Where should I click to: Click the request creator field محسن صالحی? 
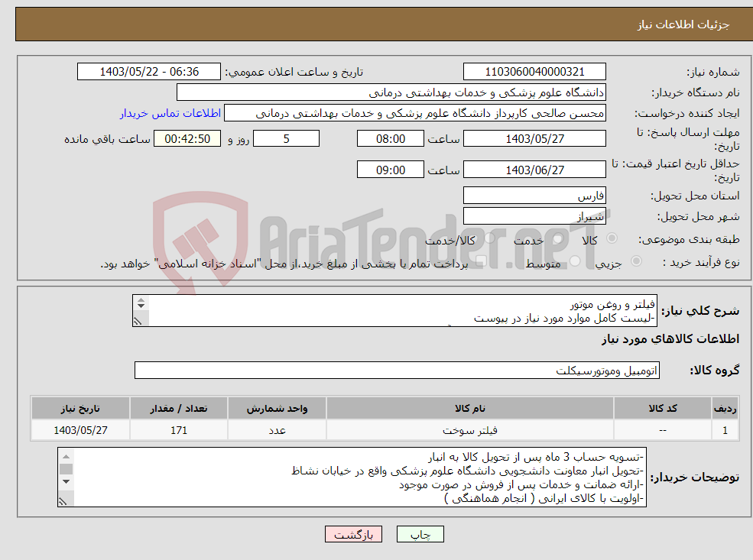coord(415,113)
